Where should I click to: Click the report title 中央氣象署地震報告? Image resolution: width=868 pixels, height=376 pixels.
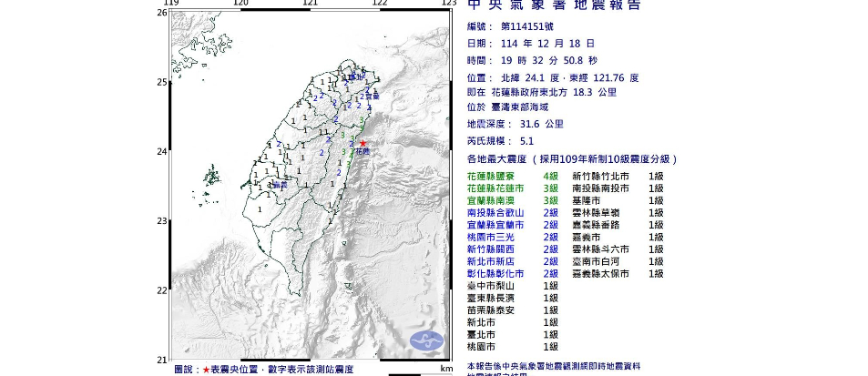[x=554, y=6]
